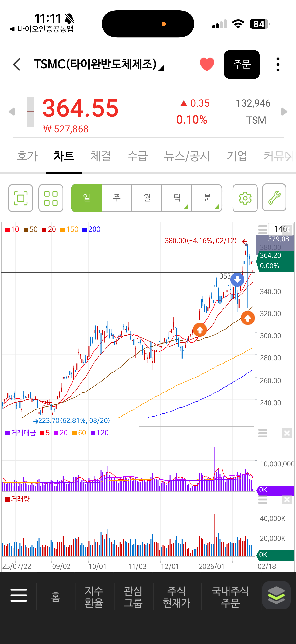Screen dimensions: 296x644
Task: Select the 주 weekly period
Action: pos(117,198)
